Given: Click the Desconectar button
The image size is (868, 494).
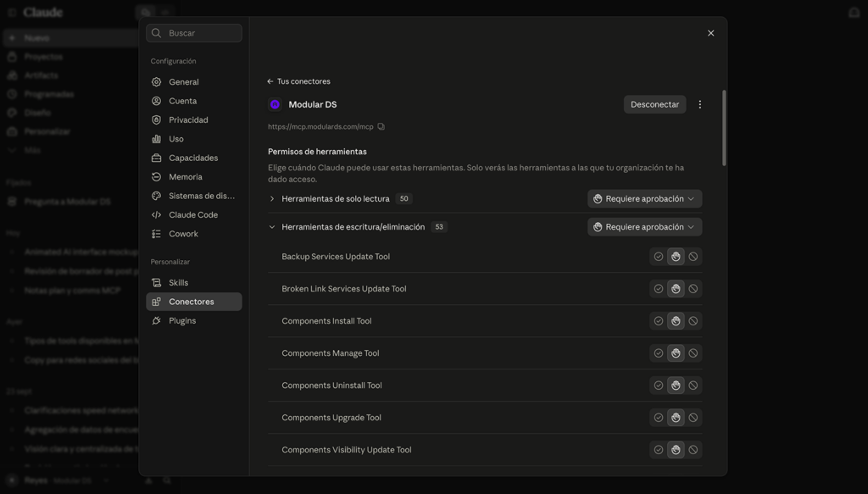Looking at the screenshot, I should (655, 104).
